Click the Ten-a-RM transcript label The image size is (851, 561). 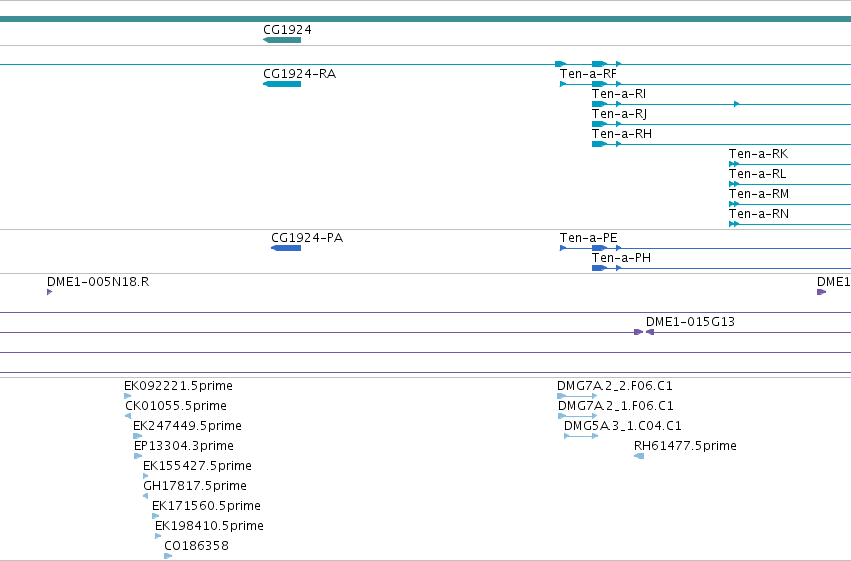coord(759,194)
